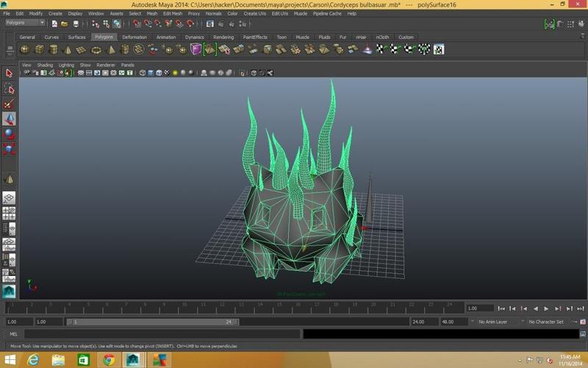Toggle select by component type mode
The image size is (588, 368).
pos(117,24)
